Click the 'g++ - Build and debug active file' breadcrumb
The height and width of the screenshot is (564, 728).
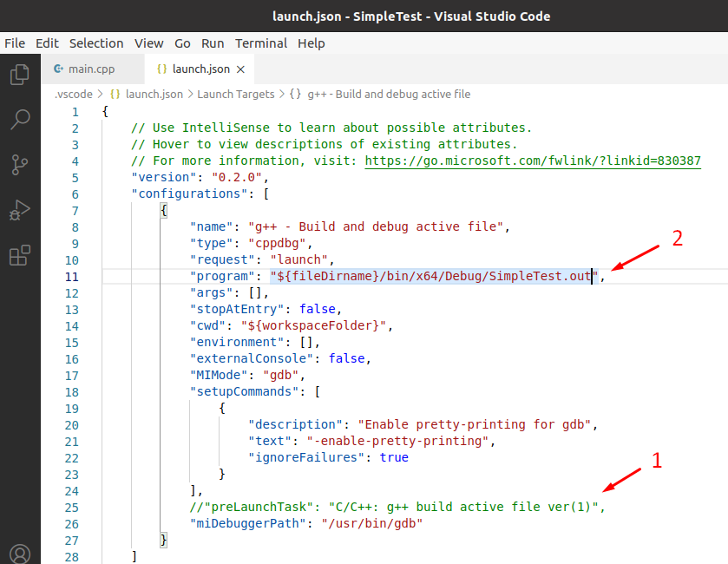(x=389, y=95)
